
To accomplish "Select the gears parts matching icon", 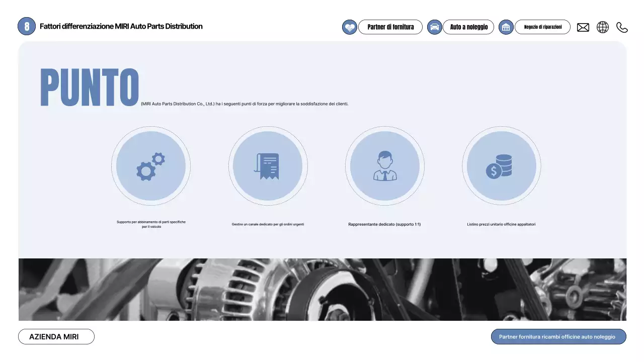I will pos(150,166).
